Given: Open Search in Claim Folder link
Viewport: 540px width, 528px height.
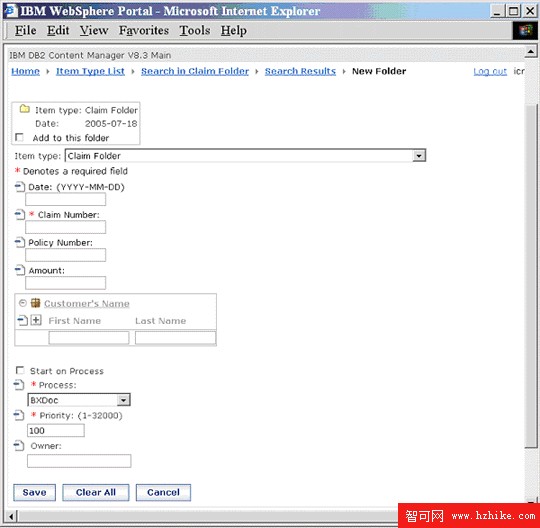Looking at the screenshot, I should click(195, 71).
